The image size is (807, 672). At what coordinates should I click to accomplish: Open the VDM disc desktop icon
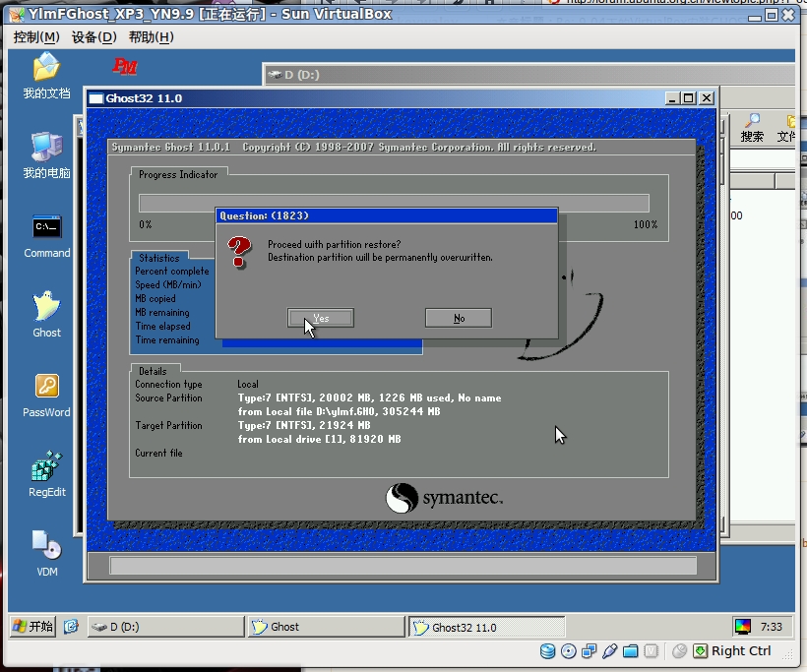[x=47, y=554]
